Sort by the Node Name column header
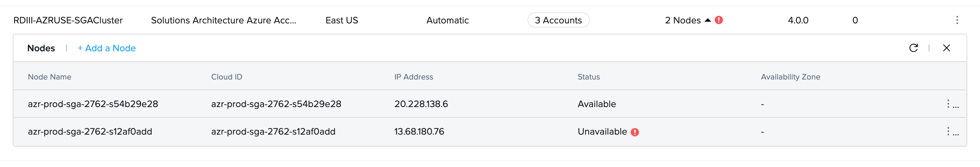Viewport: 980px width, 167px height. [50, 77]
